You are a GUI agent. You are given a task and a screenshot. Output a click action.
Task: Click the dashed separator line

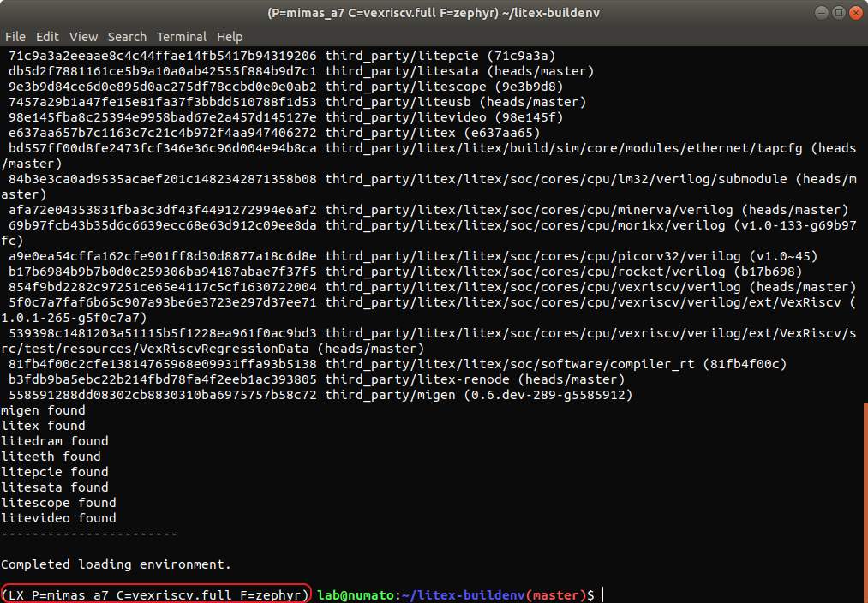89,534
